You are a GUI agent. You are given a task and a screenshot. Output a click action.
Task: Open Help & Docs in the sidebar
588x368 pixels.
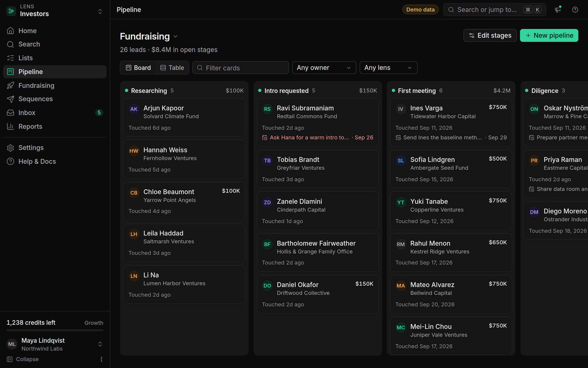[x=55, y=161]
